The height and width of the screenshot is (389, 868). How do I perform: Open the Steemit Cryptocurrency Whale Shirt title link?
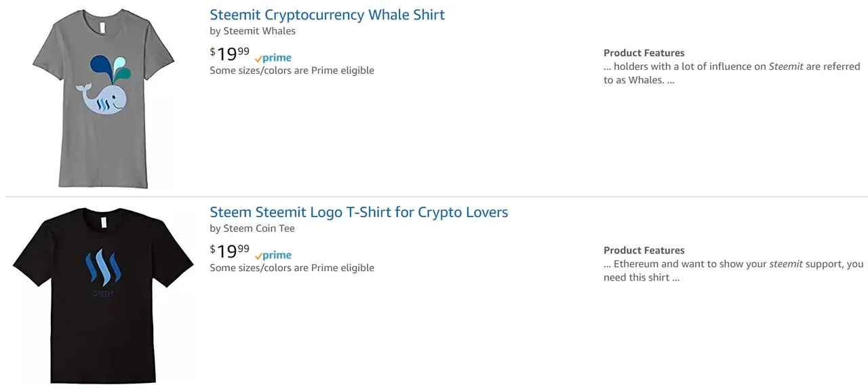click(327, 14)
